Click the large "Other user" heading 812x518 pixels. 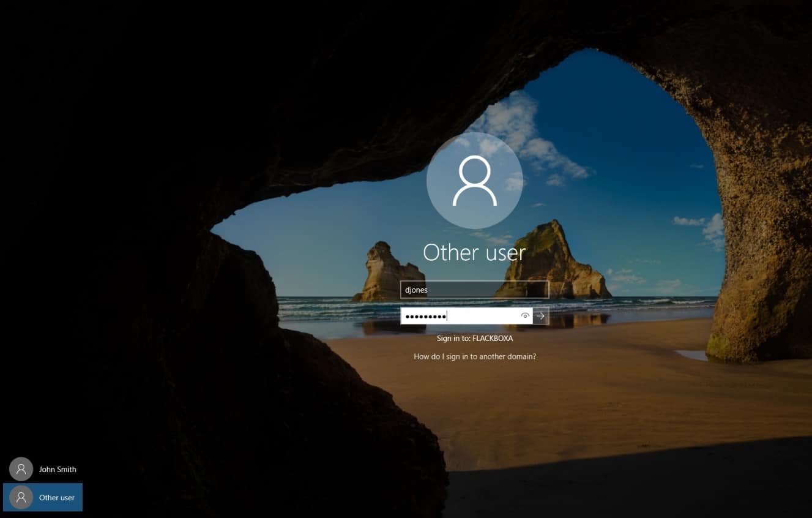pyautogui.click(x=474, y=253)
